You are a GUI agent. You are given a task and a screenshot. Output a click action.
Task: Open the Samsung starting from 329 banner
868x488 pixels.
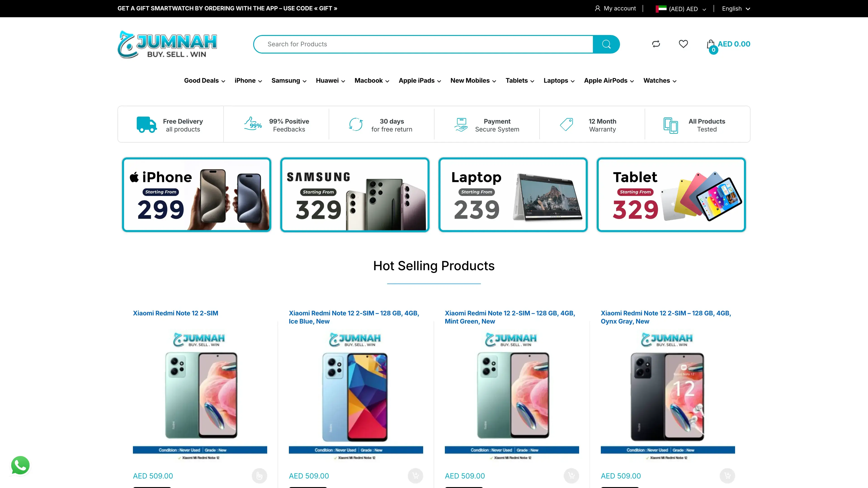point(355,195)
